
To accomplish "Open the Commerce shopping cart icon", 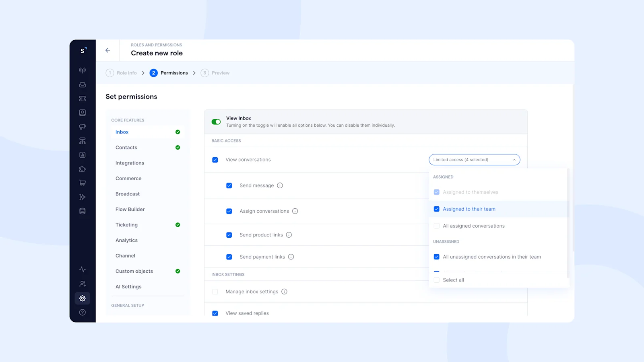I will pos(82,183).
